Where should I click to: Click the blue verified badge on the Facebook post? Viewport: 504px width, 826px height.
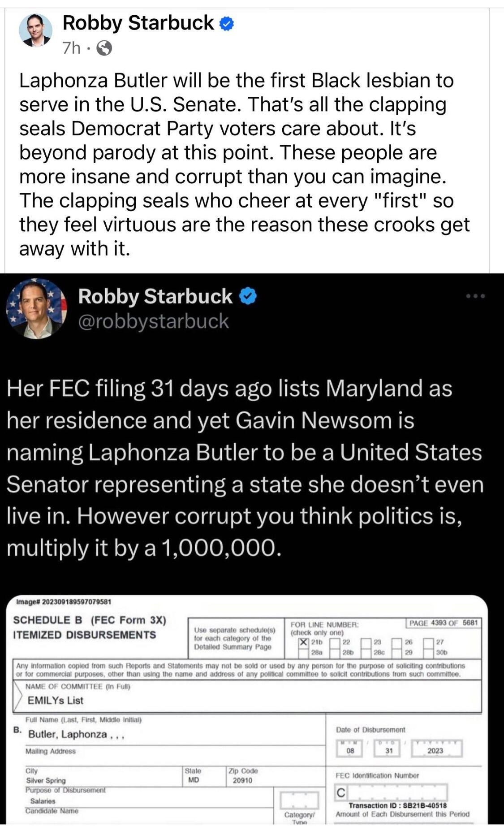pos(227,24)
